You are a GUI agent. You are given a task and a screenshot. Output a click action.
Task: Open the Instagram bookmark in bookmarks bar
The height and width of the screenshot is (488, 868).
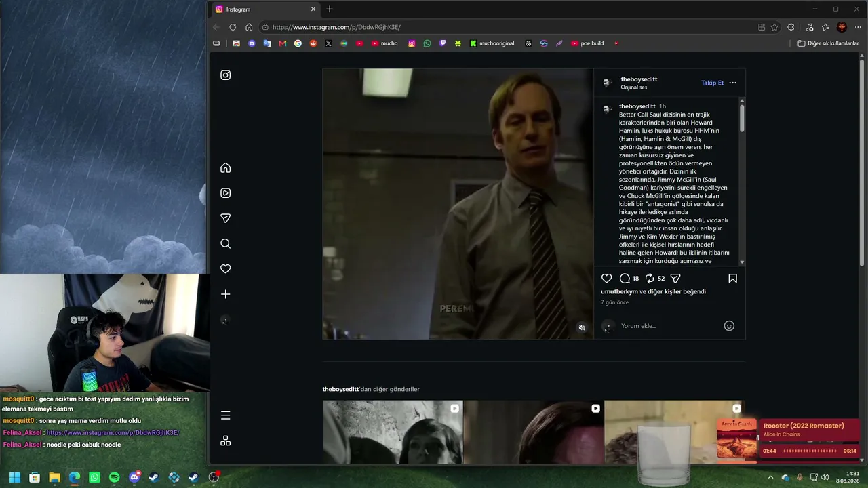(412, 43)
